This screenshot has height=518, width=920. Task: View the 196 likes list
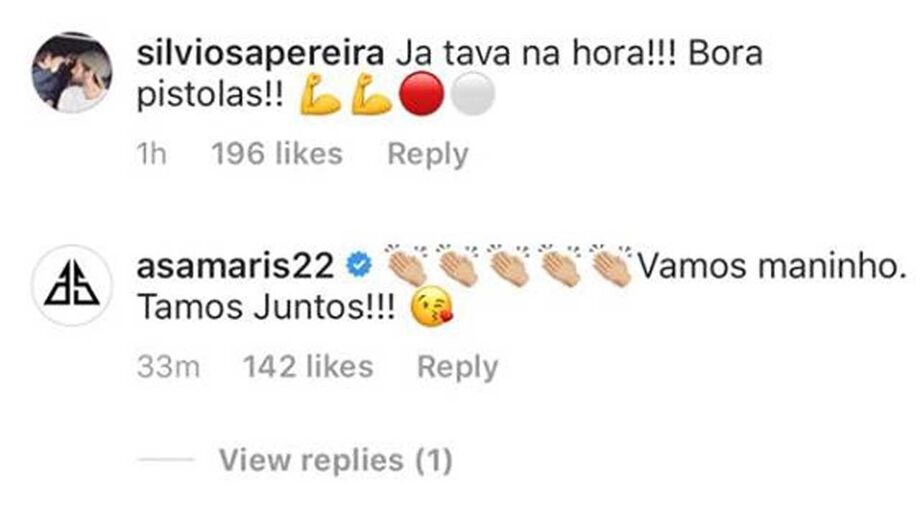pos(277,154)
